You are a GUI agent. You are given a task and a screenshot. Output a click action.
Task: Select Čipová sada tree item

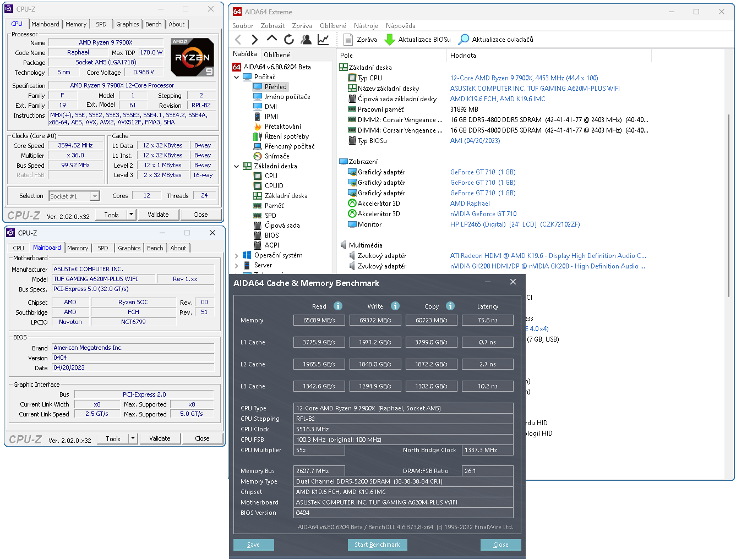277,226
